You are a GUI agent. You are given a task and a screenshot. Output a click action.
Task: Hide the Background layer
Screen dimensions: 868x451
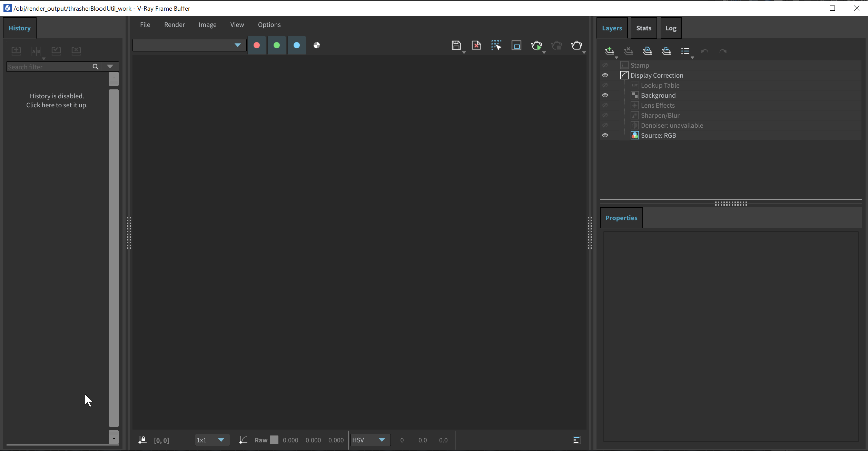605,95
